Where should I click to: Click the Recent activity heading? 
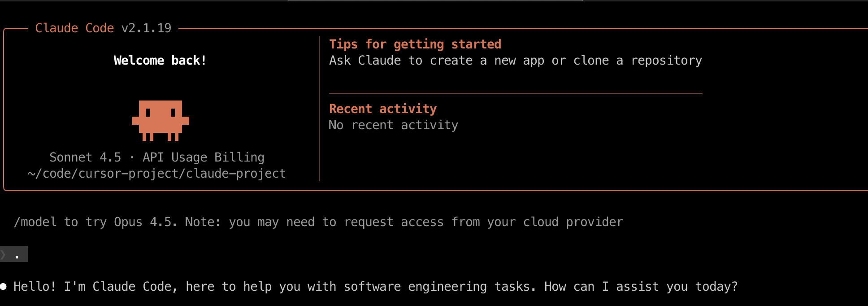[x=383, y=109]
